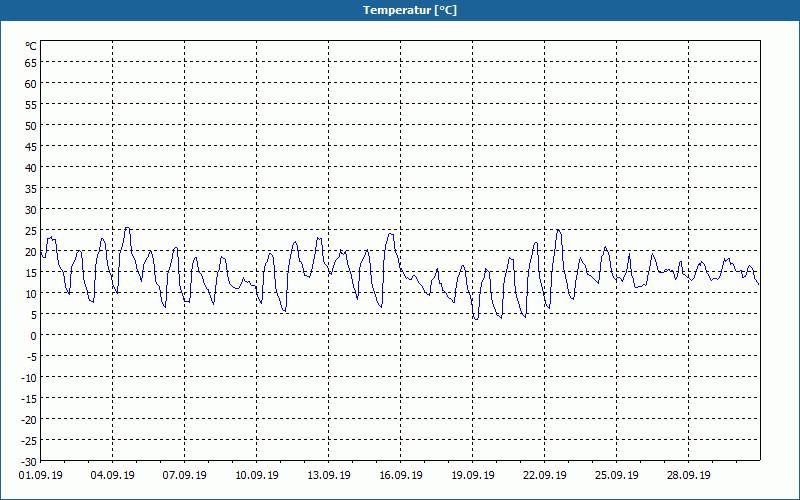This screenshot has width=800, height=500.
Task: Select the 65 value on temperature axis
Action: click(31, 63)
